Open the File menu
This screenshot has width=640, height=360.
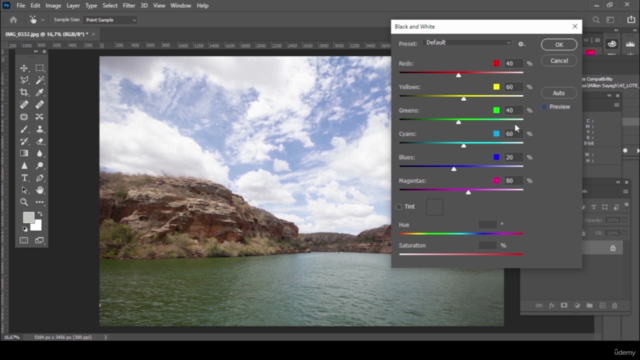click(x=20, y=6)
